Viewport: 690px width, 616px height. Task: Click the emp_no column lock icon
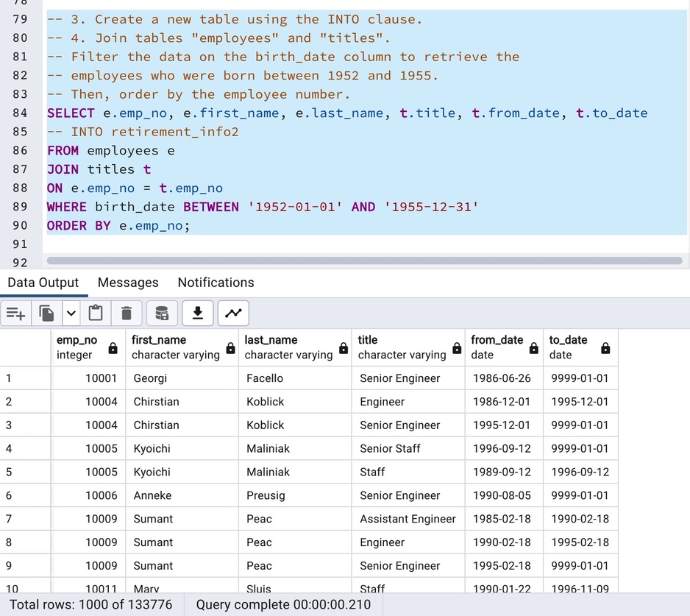click(113, 348)
